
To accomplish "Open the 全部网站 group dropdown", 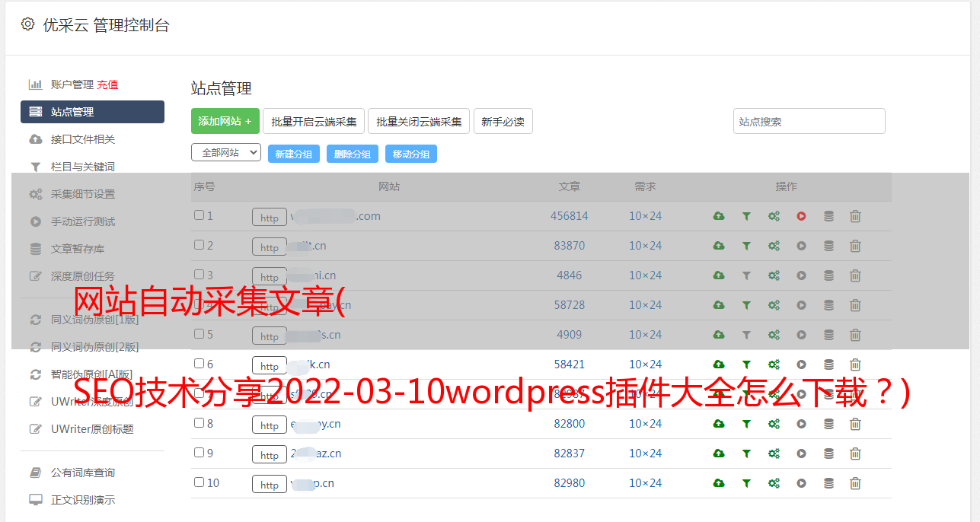I will click(226, 153).
